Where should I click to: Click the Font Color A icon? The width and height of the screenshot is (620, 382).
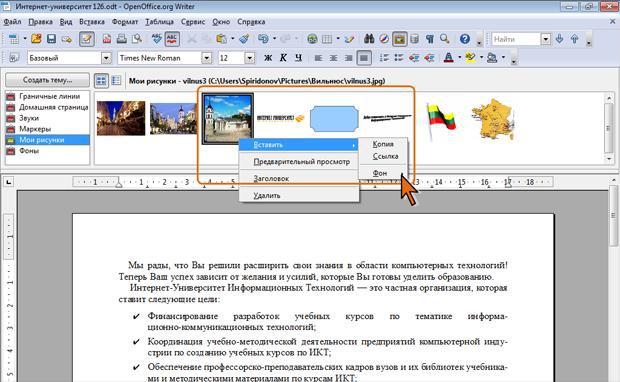448,58
